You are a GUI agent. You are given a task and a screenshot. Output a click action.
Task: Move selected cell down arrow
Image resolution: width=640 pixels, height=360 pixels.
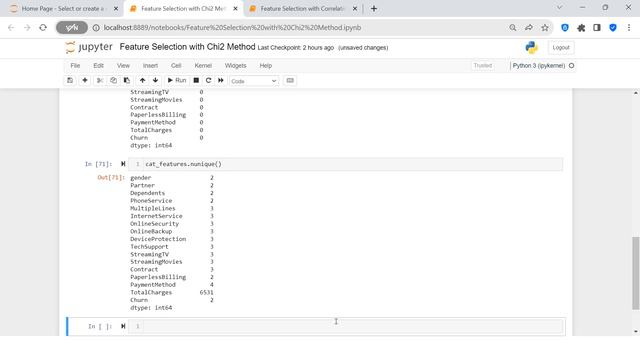point(156,80)
